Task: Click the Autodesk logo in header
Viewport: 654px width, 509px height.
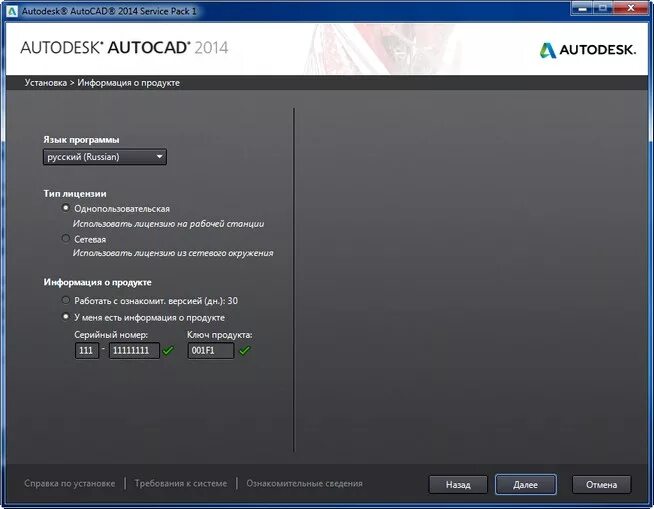Action: pyautogui.click(x=588, y=50)
